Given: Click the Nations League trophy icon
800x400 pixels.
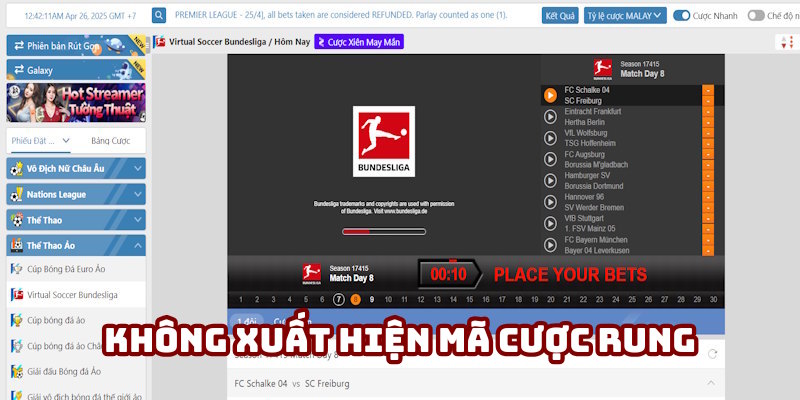Looking at the screenshot, I should coord(17,194).
